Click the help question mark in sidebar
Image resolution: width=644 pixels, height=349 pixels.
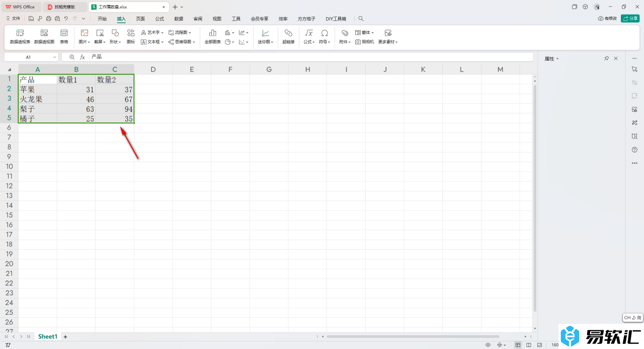(x=634, y=150)
